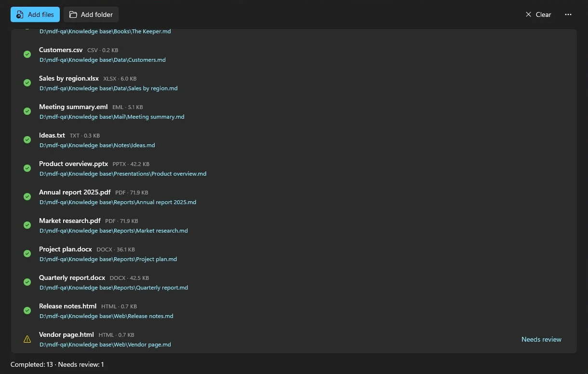Click the success icon for Release notes.html
588x374 pixels.
27,311
